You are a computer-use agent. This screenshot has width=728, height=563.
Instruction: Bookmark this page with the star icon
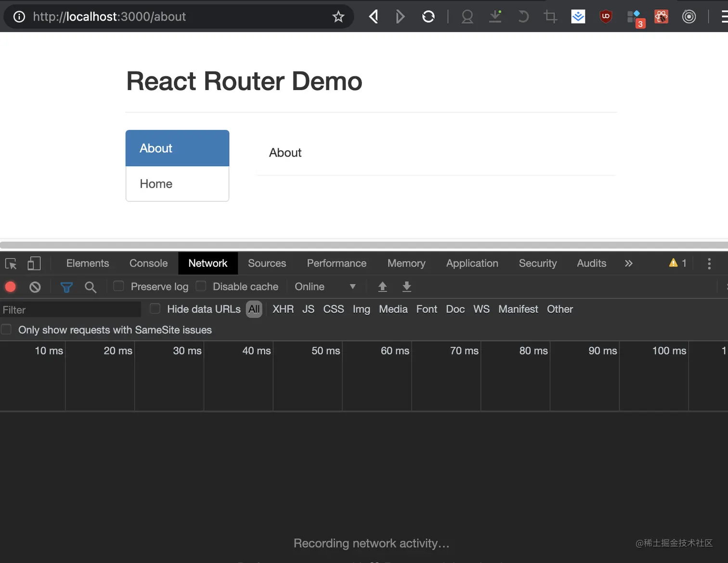(x=338, y=17)
